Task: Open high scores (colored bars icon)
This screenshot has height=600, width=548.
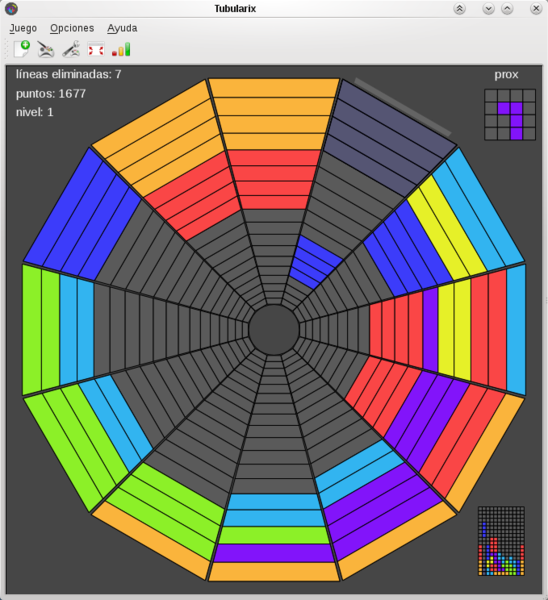Action: pyautogui.click(x=121, y=50)
